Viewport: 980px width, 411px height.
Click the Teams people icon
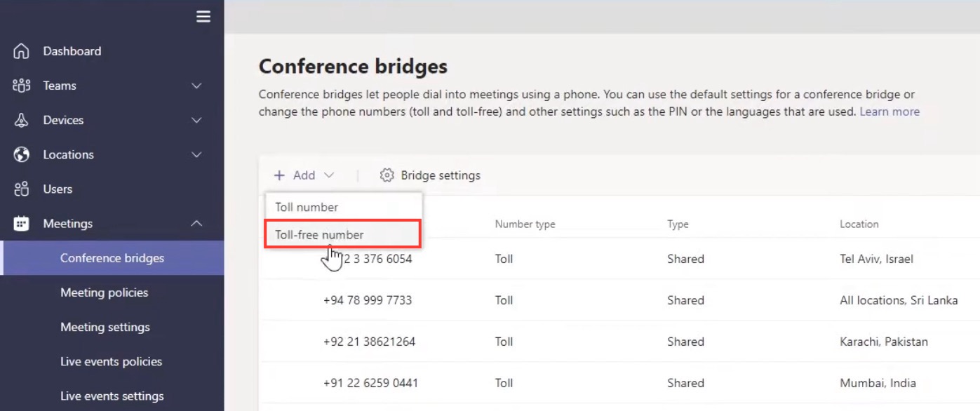pos(22,86)
